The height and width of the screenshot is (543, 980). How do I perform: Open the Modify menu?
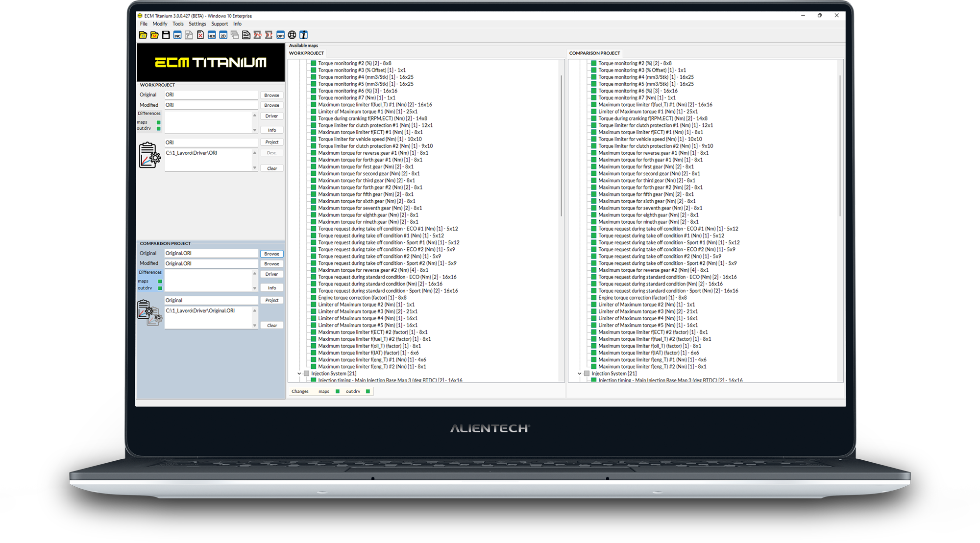click(160, 24)
